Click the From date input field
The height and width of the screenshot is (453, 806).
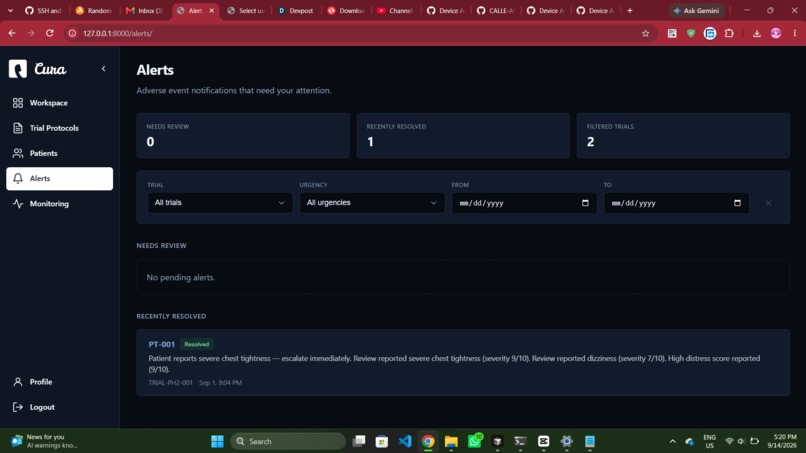click(524, 203)
